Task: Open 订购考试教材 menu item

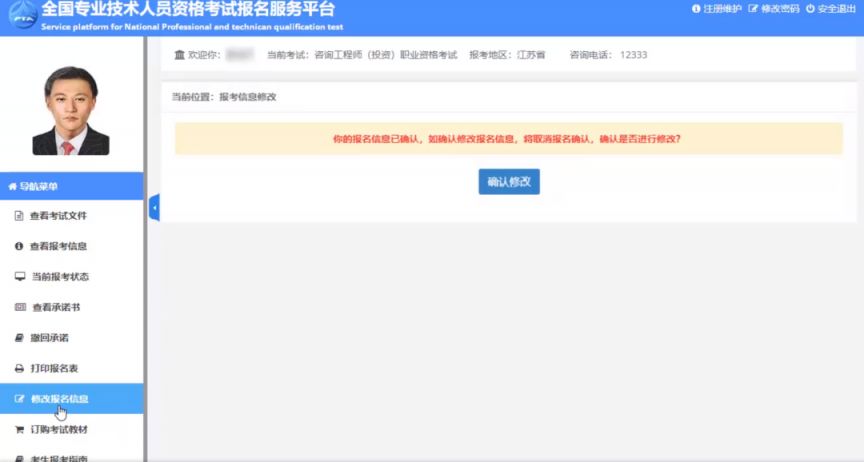Action: click(x=72, y=429)
